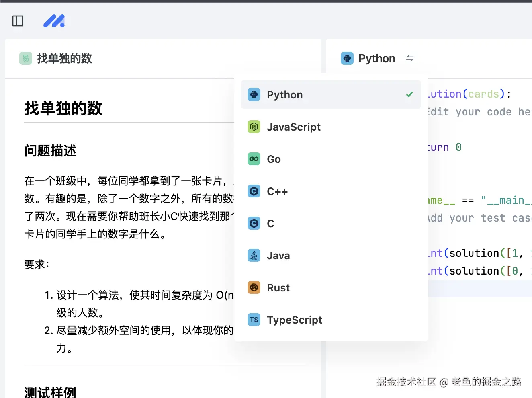Click the TypeScript TS icon
The width and height of the screenshot is (532, 398).
(x=254, y=320)
